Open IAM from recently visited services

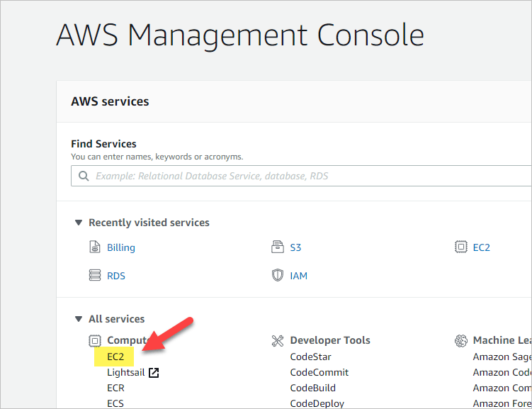click(298, 276)
